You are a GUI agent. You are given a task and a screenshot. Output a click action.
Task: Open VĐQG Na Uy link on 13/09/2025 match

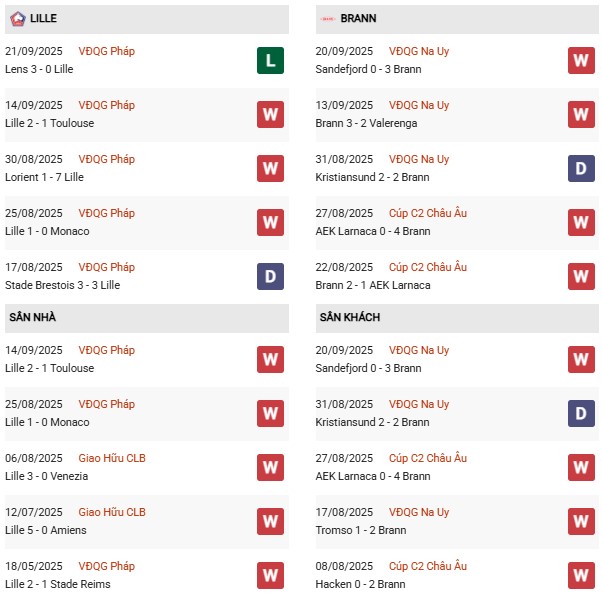click(x=419, y=105)
